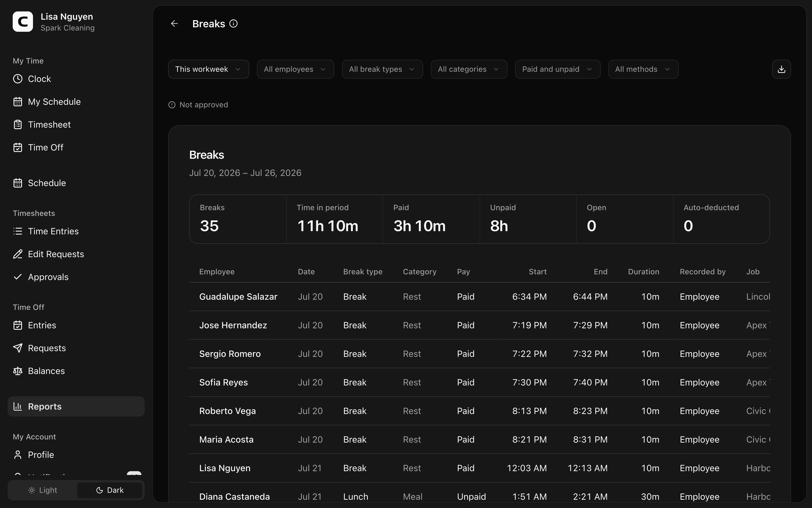Open Edit Requests page

click(76, 254)
